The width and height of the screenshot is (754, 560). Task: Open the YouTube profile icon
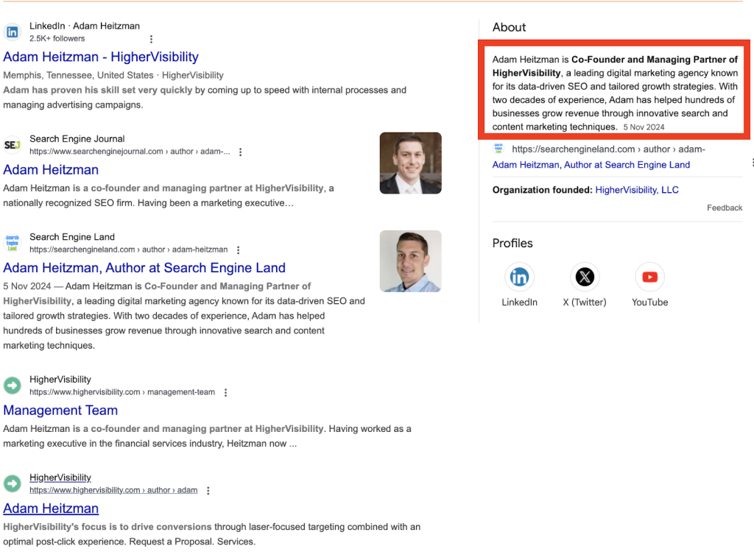tap(649, 277)
